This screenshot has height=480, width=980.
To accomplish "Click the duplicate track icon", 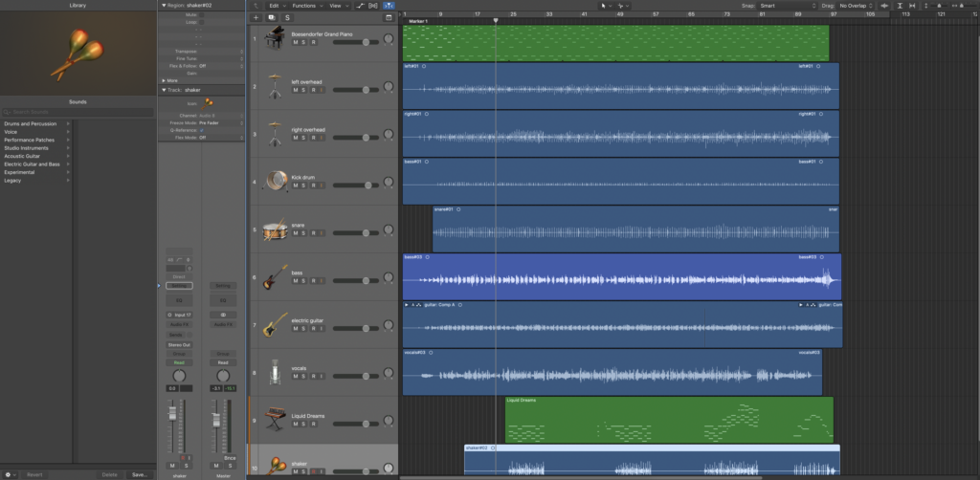I will pyautogui.click(x=271, y=17).
